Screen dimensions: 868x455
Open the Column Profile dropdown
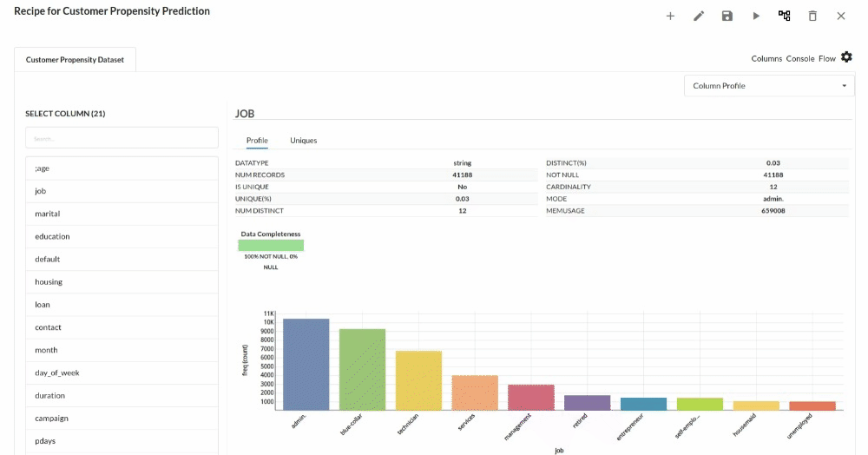click(x=769, y=86)
